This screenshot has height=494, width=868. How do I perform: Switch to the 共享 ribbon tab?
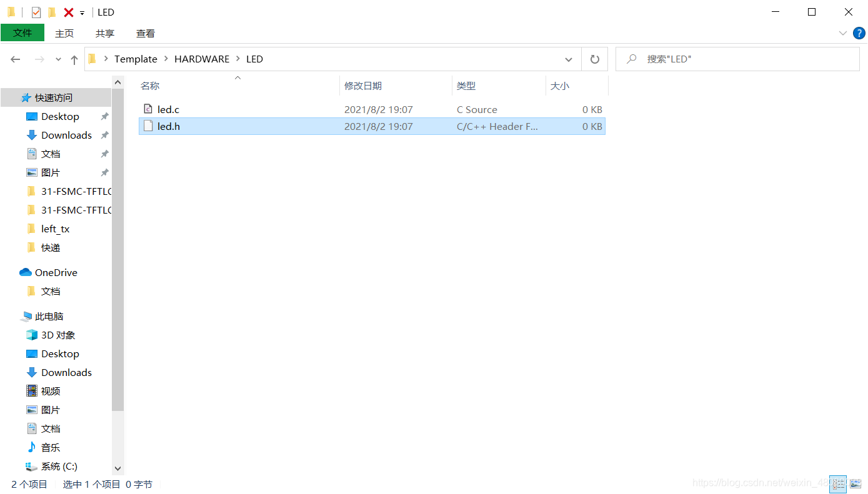[x=105, y=33]
